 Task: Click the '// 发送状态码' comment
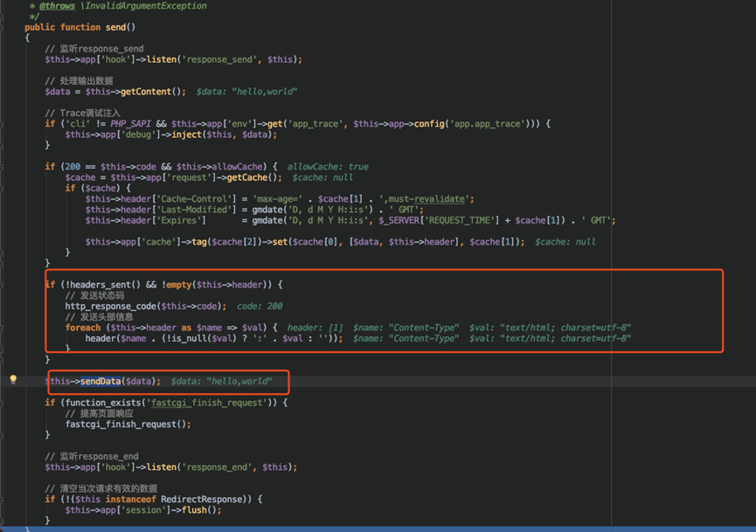point(94,295)
